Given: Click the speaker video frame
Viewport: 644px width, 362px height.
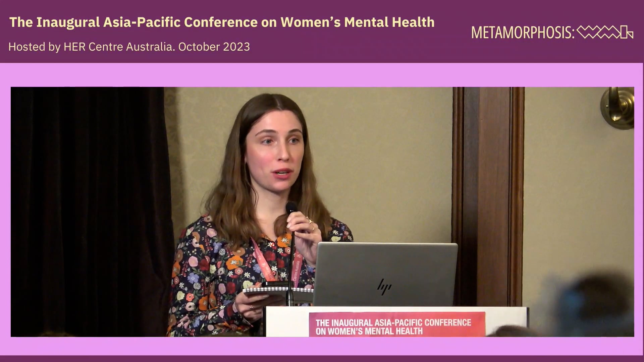Looking at the screenshot, I should click(x=322, y=212).
